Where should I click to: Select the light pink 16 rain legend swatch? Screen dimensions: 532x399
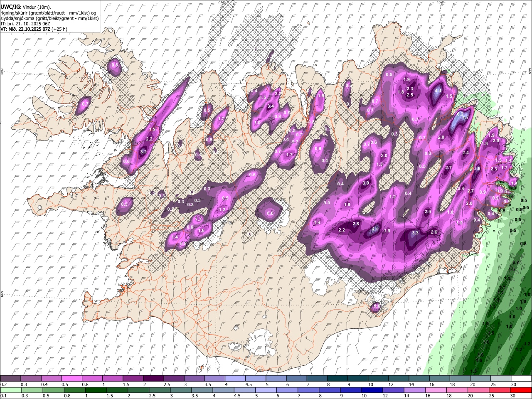coord(436,390)
